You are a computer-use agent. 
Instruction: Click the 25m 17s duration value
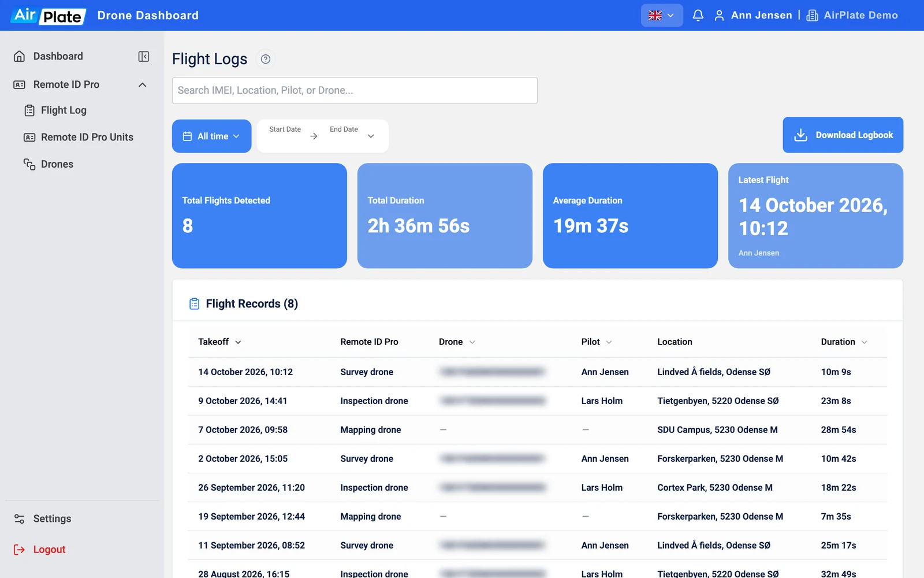(839, 546)
